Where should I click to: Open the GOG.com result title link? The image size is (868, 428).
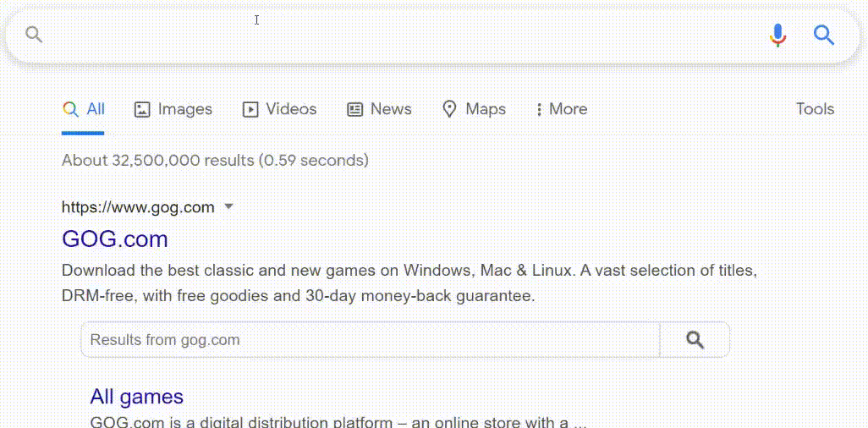(x=114, y=239)
